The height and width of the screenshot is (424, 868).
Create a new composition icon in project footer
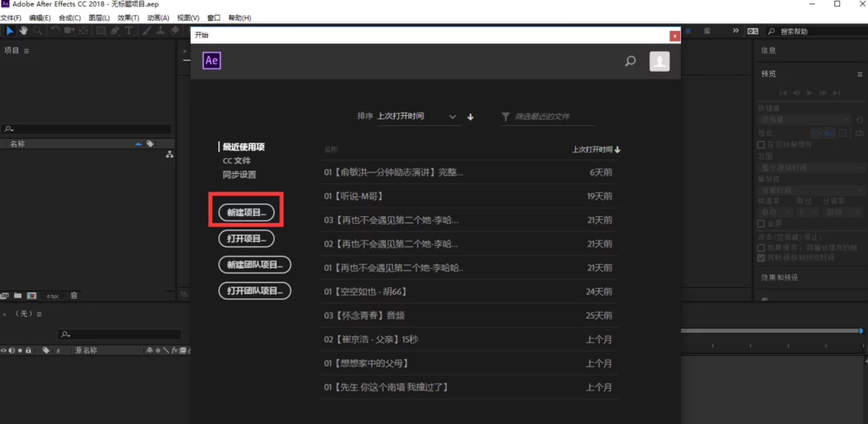point(31,296)
